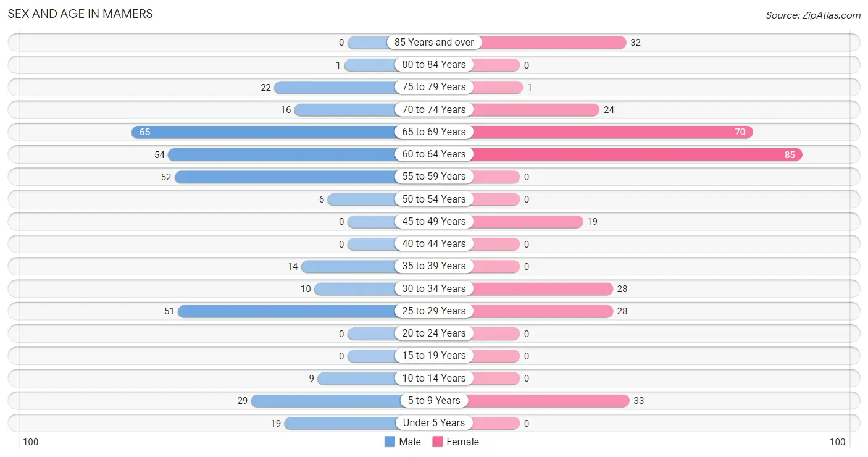Click the pink Female legend swatch
The height and width of the screenshot is (457, 868).
click(438, 442)
